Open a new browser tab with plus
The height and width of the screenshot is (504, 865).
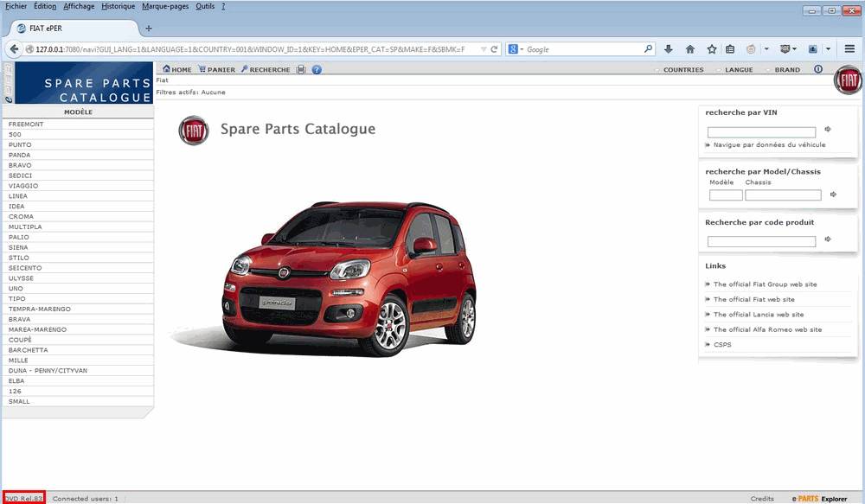pos(149,29)
